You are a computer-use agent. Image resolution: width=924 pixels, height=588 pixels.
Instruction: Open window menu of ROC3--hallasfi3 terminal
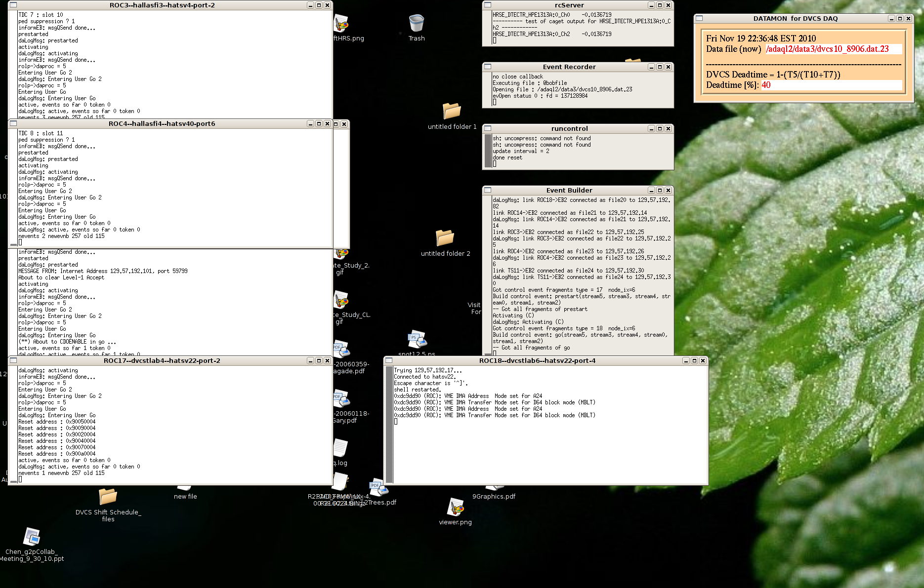pos(13,5)
